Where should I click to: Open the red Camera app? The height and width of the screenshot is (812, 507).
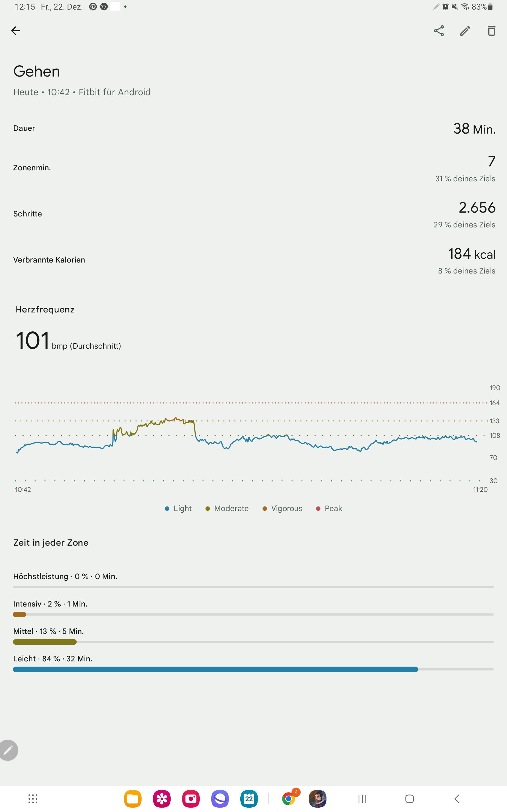[191, 799]
